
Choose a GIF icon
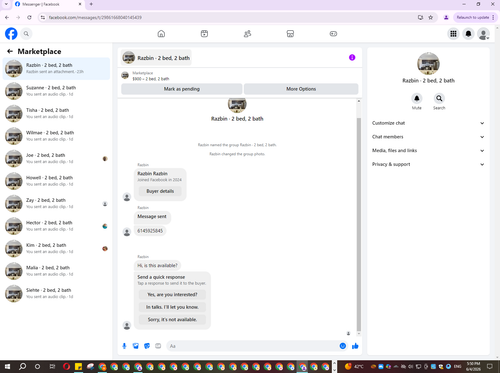pos(158,346)
